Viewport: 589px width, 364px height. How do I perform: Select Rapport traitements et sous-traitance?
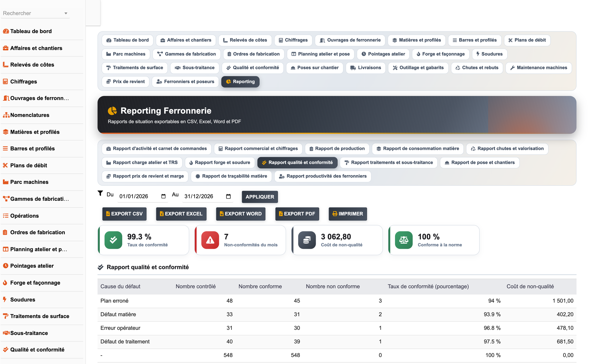389,163
